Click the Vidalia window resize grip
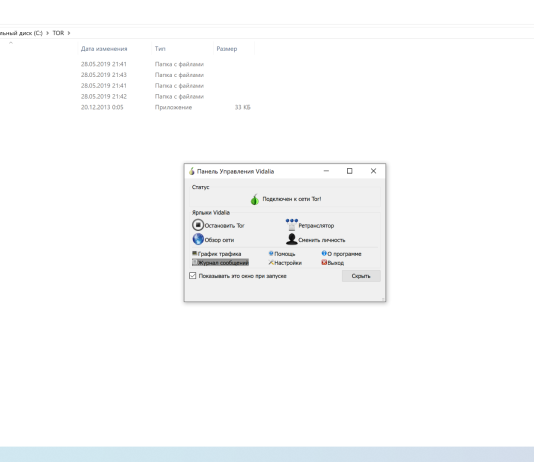 pos(383,299)
